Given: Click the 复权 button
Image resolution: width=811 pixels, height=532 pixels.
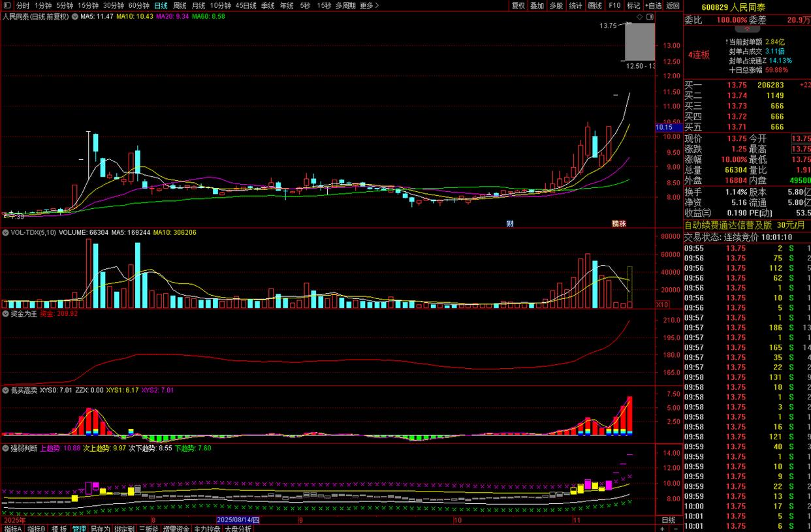Looking at the screenshot, I should click(518, 5).
